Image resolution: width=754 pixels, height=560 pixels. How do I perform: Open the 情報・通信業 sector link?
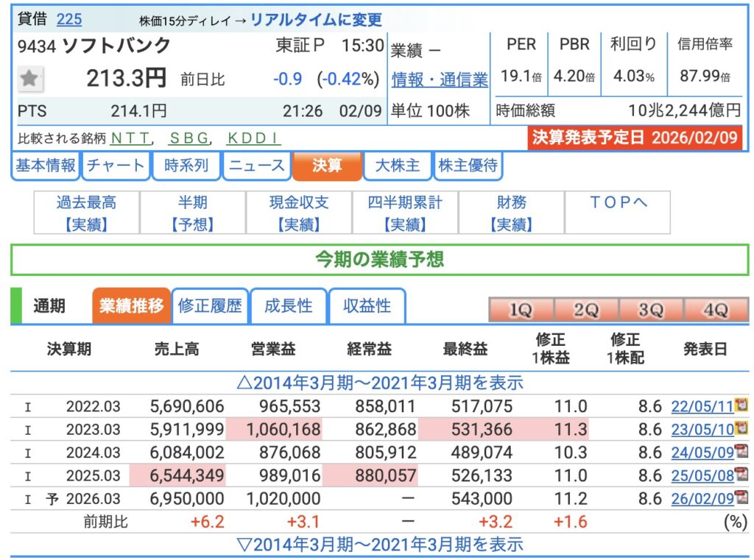click(x=440, y=79)
